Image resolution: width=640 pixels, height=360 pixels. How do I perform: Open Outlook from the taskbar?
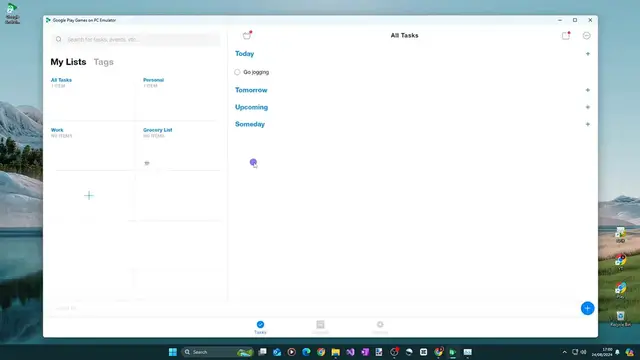click(277, 352)
